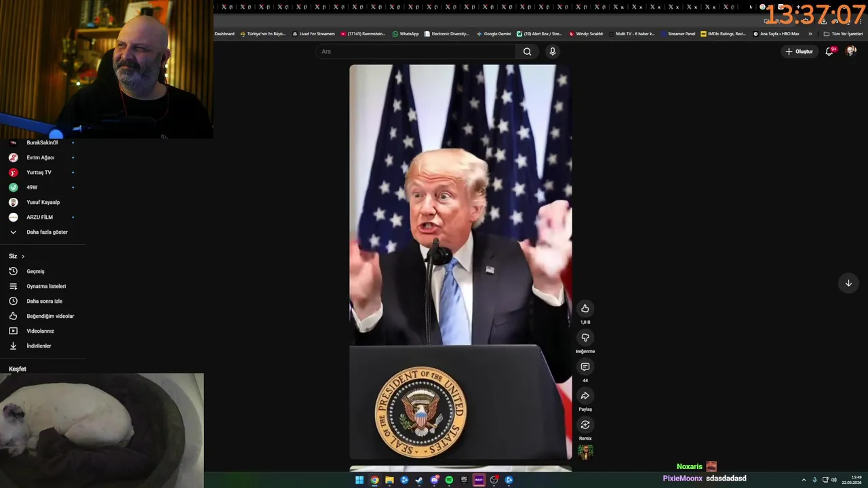
Task: Click the 49W channel avatar
Action: (x=13, y=187)
